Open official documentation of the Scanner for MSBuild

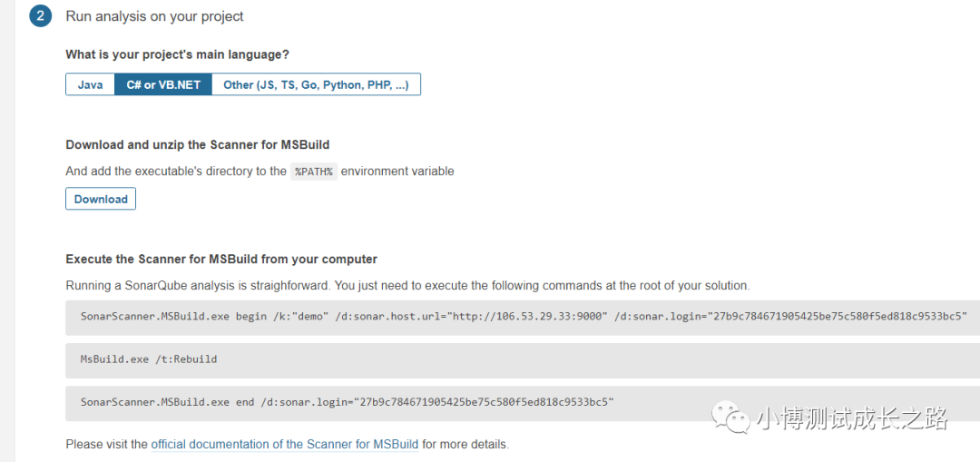tap(285, 445)
